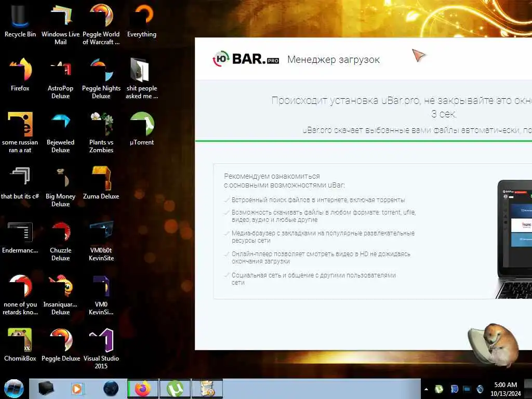Open the dark globe browser taskbar icon
The image size is (532, 399).
point(111,389)
